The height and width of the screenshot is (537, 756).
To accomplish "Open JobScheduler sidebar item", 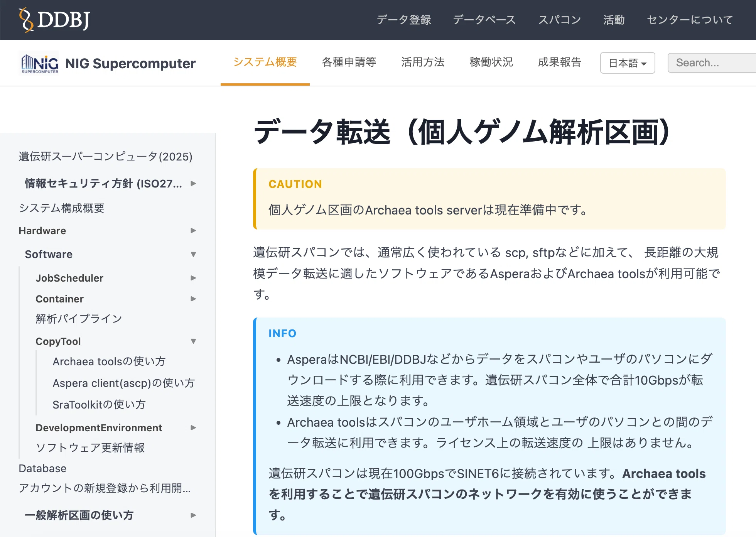I will pyautogui.click(x=69, y=278).
